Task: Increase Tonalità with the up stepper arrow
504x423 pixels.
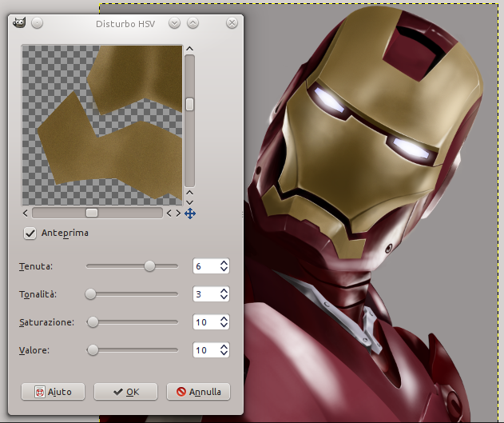Action: pos(224,291)
